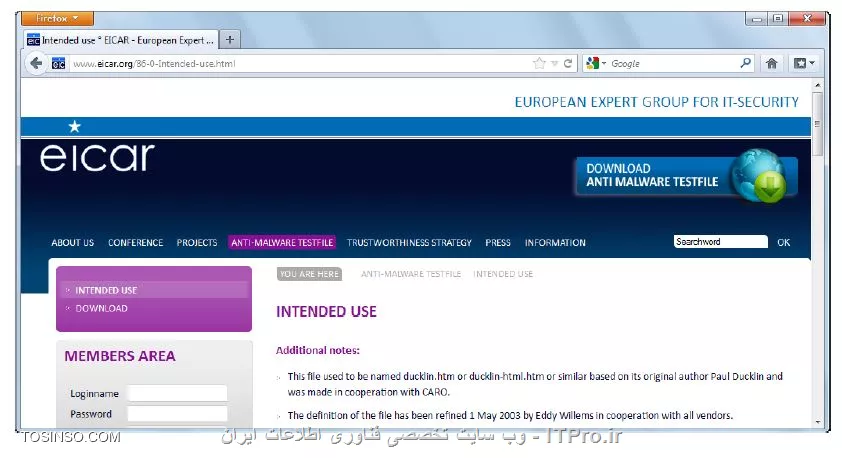Click the Searchword input field

coord(721,242)
